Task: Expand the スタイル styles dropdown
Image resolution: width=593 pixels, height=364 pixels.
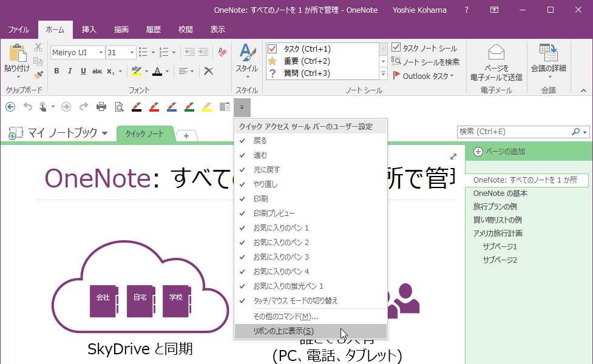Action: point(247,61)
